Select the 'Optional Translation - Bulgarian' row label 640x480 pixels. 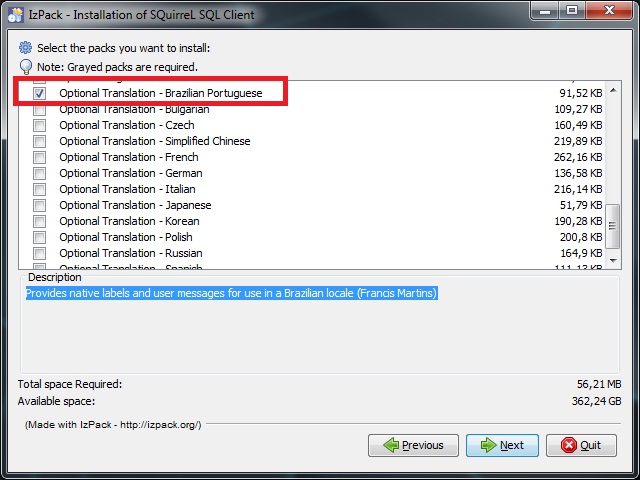(134, 109)
